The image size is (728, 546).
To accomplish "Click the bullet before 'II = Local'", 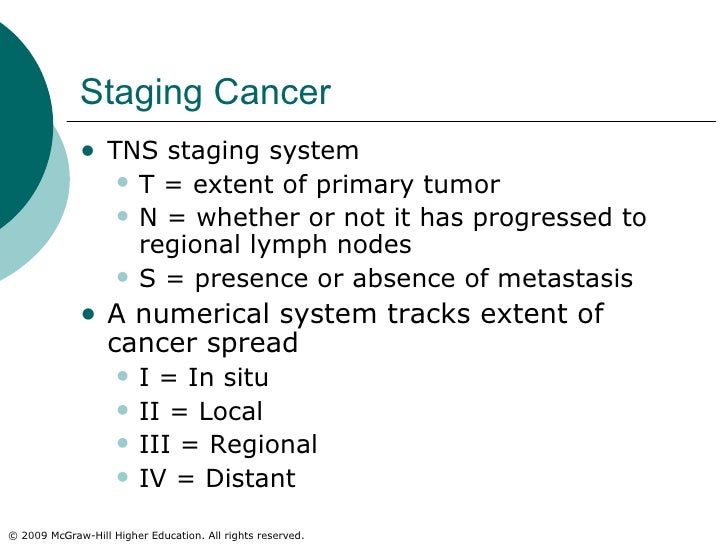I will (x=123, y=411).
